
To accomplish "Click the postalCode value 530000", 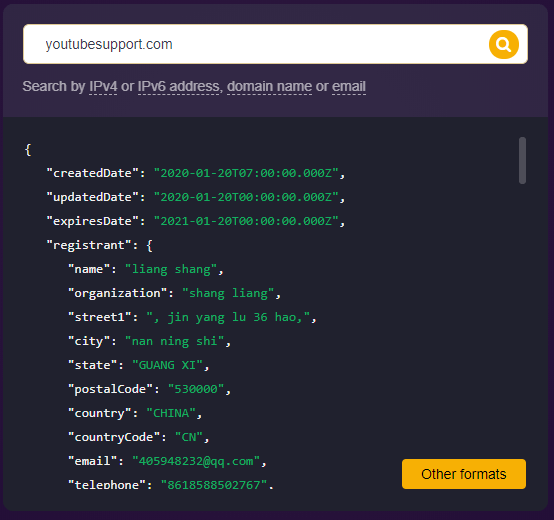I will [x=196, y=389].
